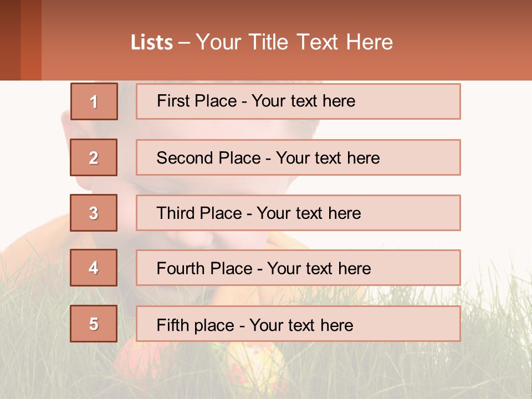This screenshot has width=532, height=399.
Task: Click the number 1 box
Action: click(x=94, y=101)
